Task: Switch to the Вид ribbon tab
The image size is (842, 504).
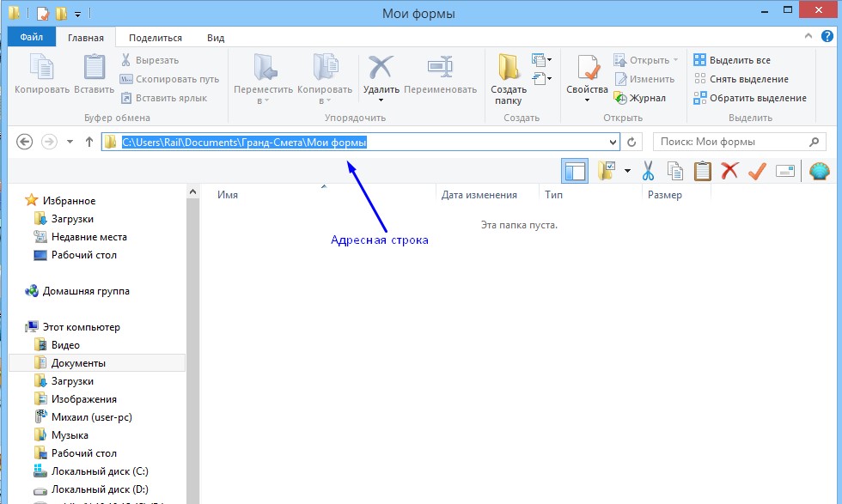Action: [x=216, y=38]
